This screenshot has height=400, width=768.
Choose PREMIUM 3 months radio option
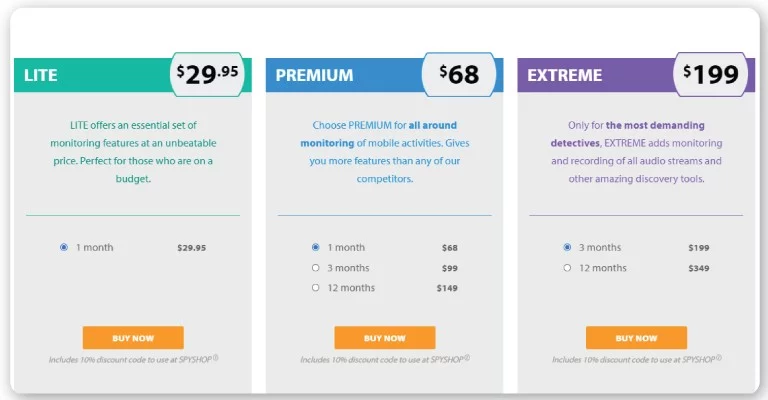tap(315, 268)
